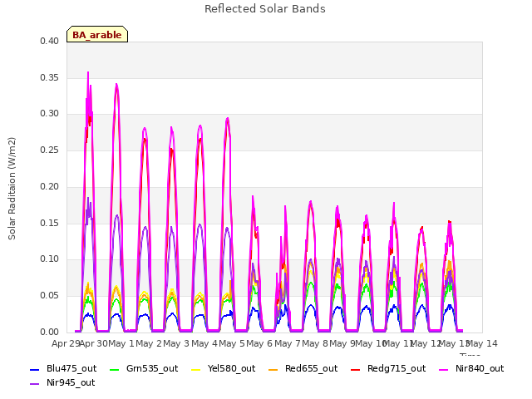This screenshot has width=532, height=399.
Task: Click the May 6 x-axis date label
Action: (259, 344)
